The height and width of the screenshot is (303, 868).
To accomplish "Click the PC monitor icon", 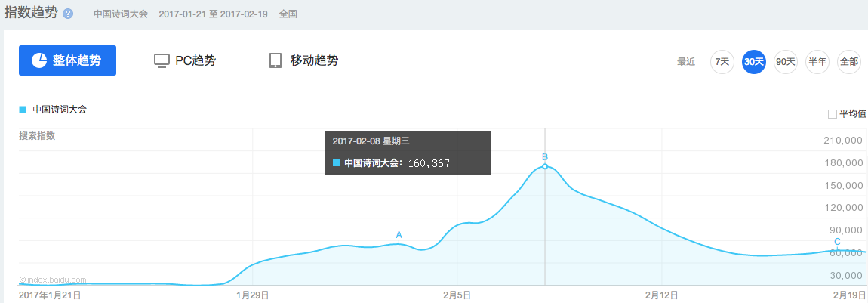I will (x=161, y=61).
